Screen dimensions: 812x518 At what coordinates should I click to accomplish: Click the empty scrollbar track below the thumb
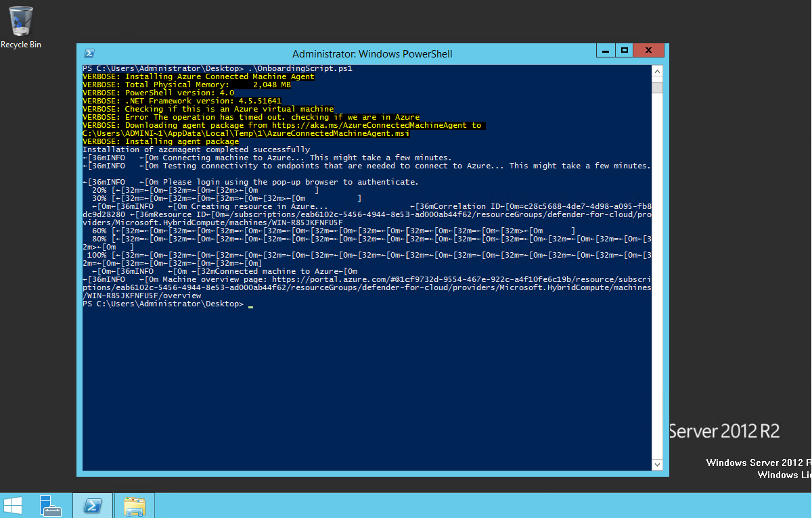(x=657, y=270)
